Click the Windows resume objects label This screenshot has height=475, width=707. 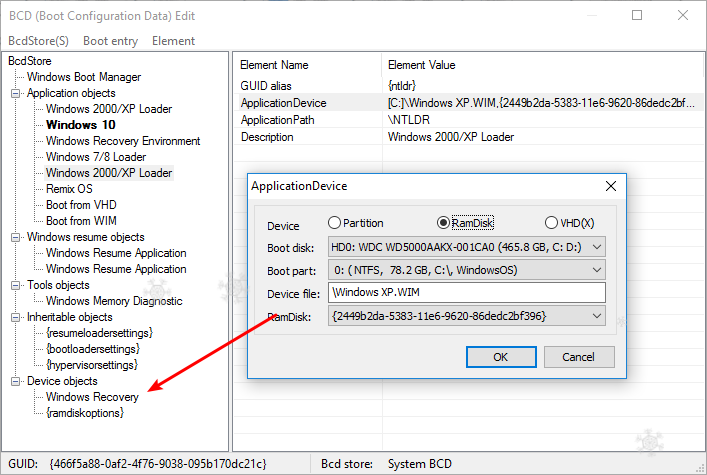tap(86, 237)
